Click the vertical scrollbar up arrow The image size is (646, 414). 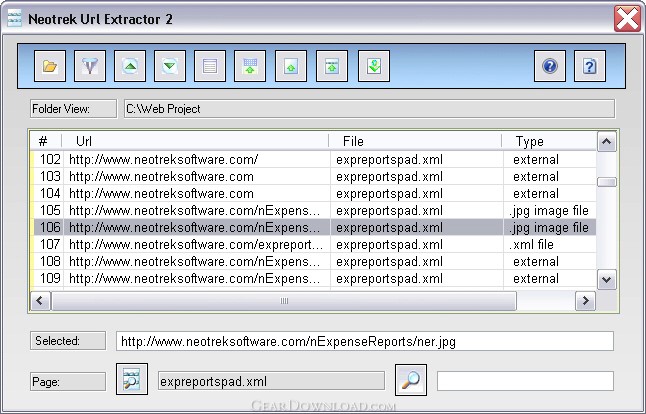click(606, 142)
